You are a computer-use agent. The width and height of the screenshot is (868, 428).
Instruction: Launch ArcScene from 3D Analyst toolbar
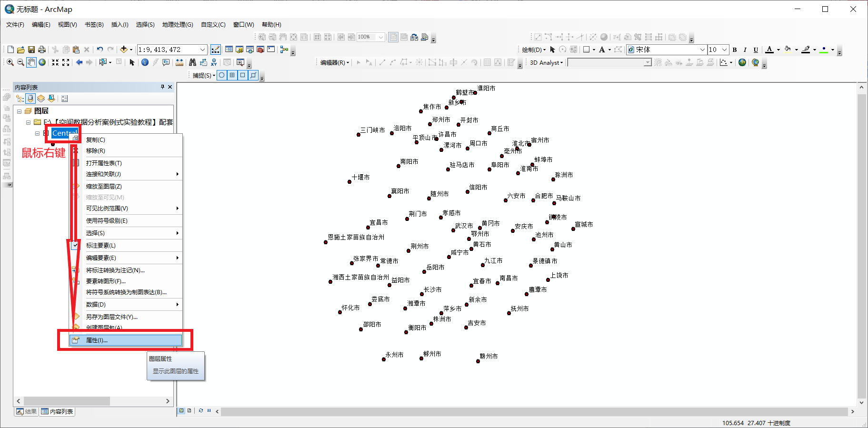[x=742, y=62]
